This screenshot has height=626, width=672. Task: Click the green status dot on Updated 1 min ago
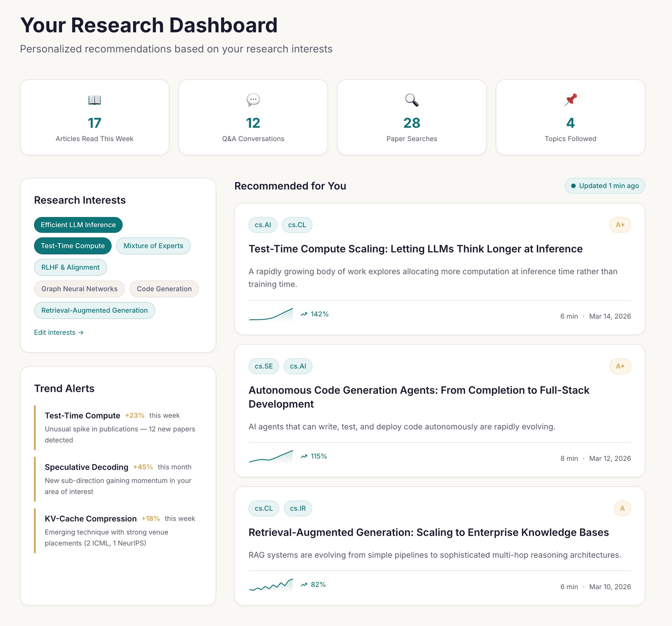click(574, 186)
